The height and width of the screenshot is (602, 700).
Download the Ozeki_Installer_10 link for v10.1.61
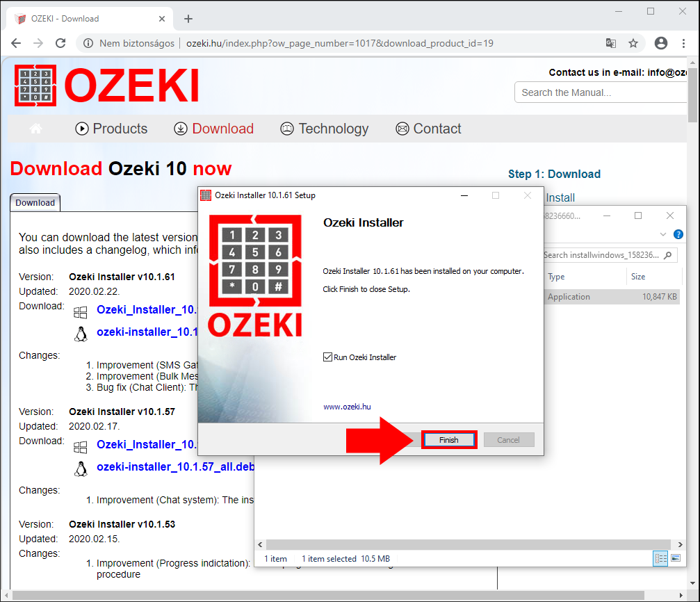pyautogui.click(x=147, y=309)
